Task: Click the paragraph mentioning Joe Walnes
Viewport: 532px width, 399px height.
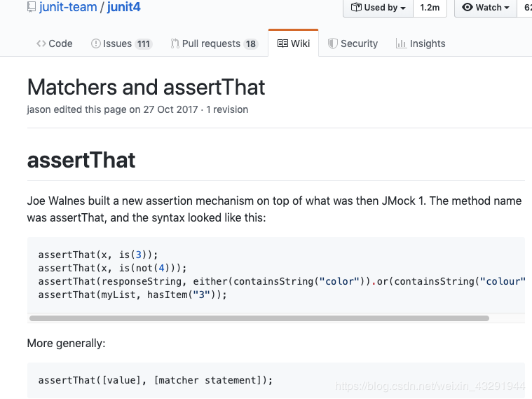Action: tap(274, 209)
